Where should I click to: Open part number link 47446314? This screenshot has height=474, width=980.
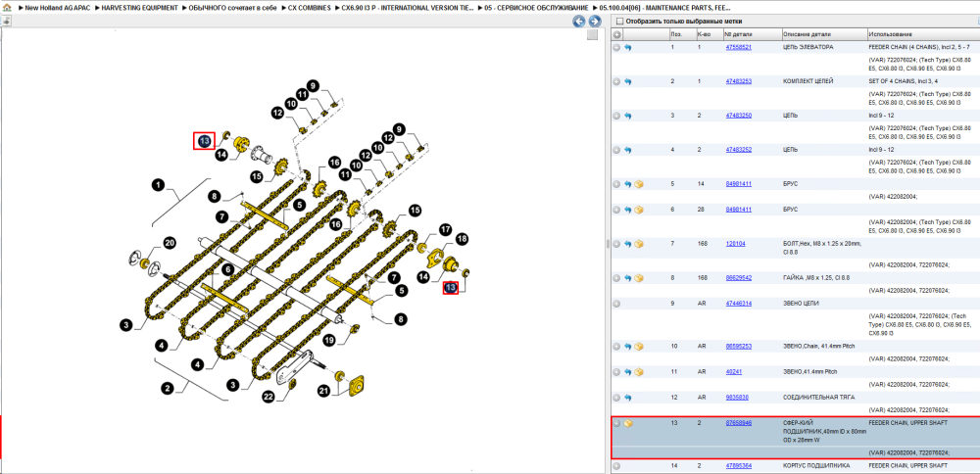pyautogui.click(x=738, y=304)
